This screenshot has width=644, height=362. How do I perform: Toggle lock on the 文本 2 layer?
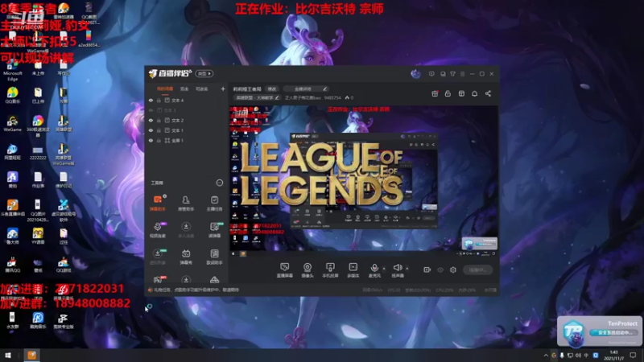click(x=159, y=120)
